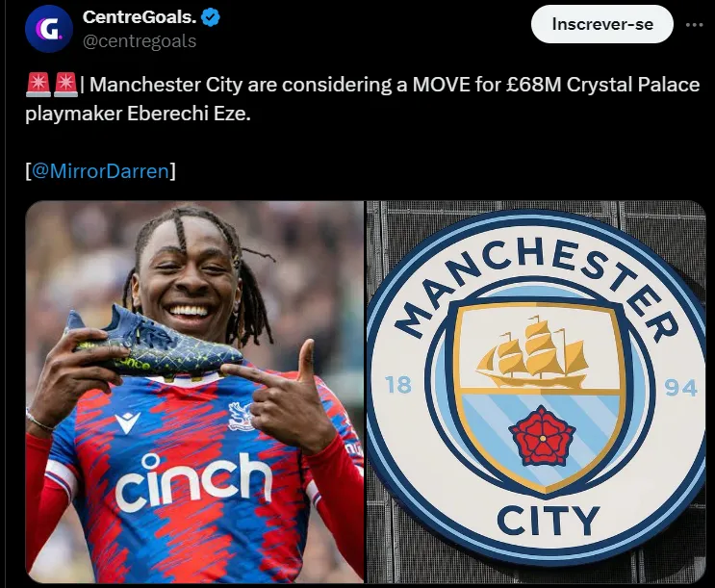715x588 pixels.
Task: Click the Crystal Palace crest on shirt
Action: [241, 416]
